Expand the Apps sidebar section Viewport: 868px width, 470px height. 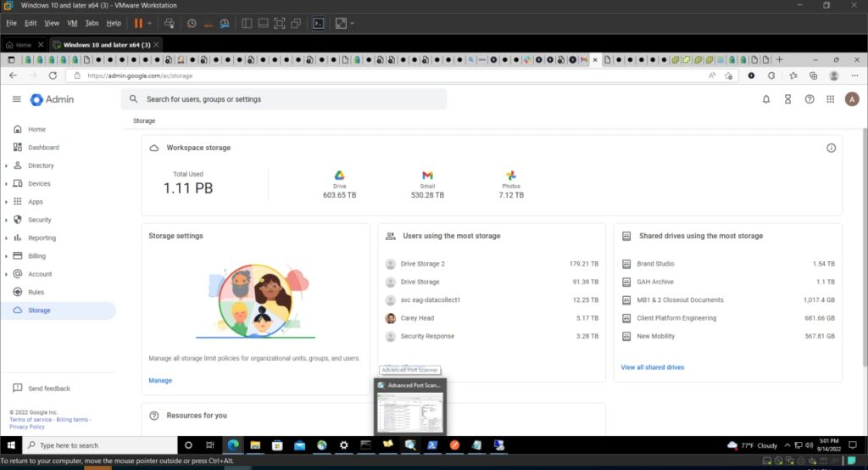pyautogui.click(x=6, y=202)
